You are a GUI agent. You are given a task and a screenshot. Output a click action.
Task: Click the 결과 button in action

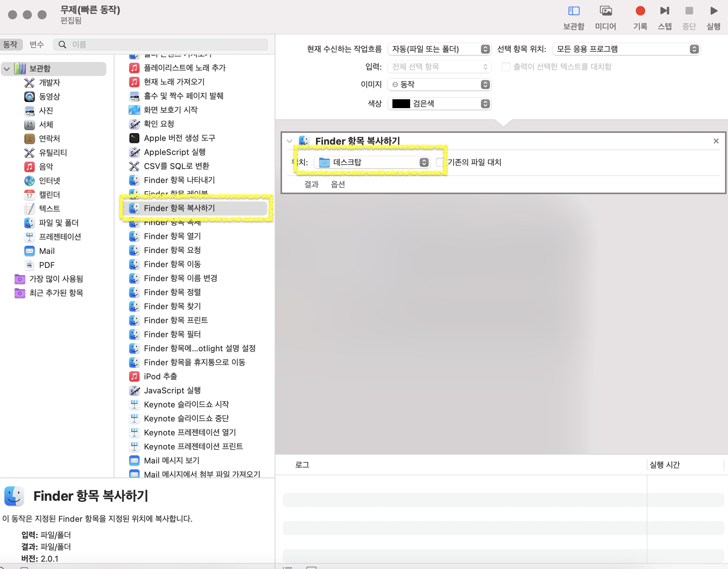(x=311, y=184)
